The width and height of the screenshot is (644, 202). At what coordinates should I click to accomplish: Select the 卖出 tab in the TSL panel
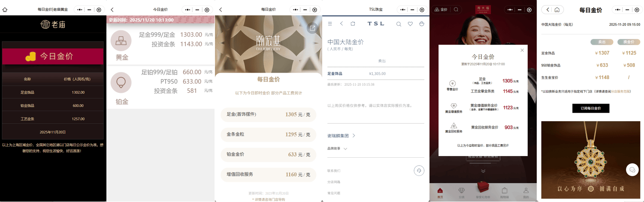coord(382,61)
